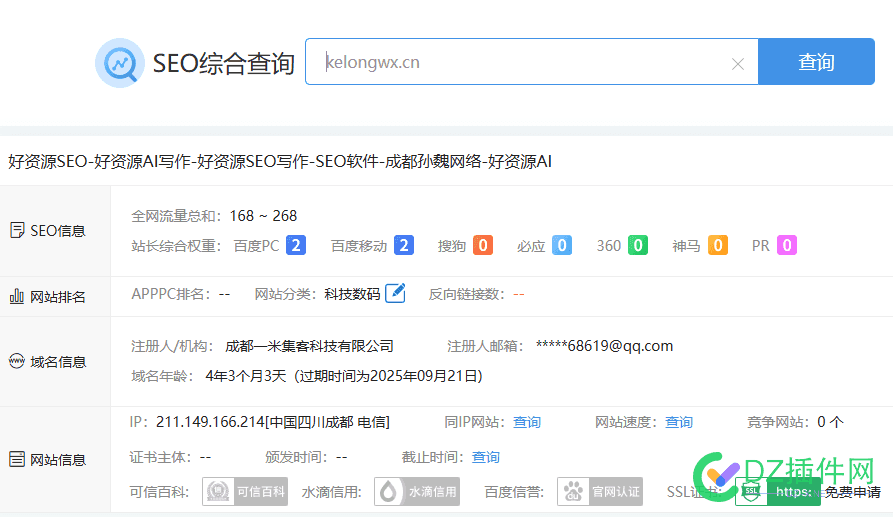Click the email *****68619@qq.com
Image resolution: width=893 pixels, height=517 pixels.
[x=604, y=346]
